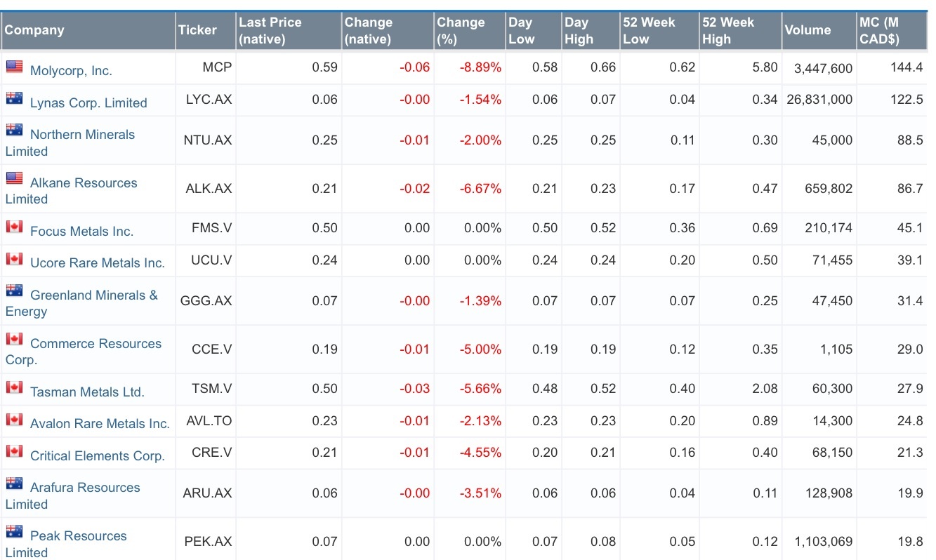Click the US flag beside Molycorp, Inc.

pyautogui.click(x=14, y=67)
